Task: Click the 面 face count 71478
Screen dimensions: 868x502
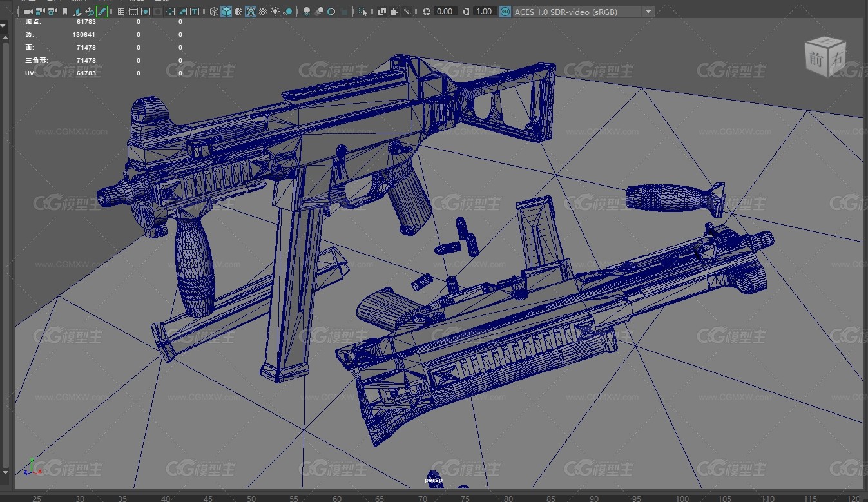Action: pyautogui.click(x=86, y=47)
